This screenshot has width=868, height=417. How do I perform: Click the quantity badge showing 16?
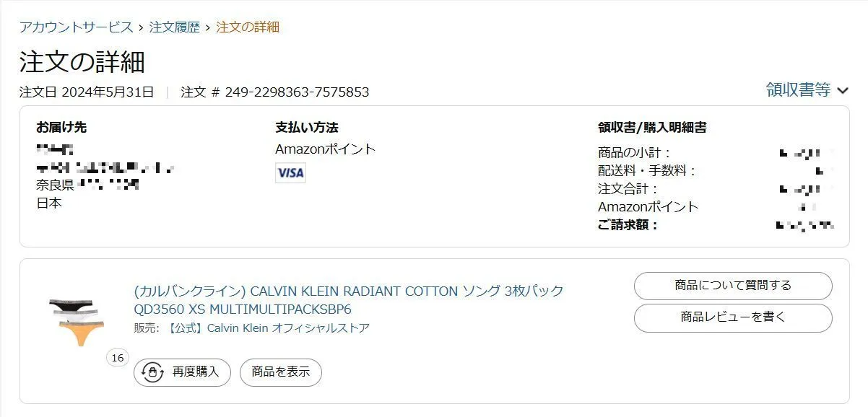point(117,357)
